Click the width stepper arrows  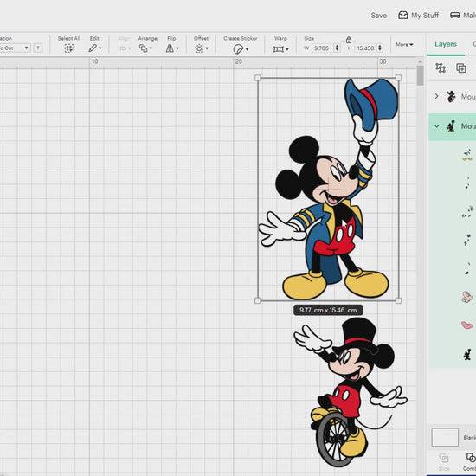(x=337, y=48)
